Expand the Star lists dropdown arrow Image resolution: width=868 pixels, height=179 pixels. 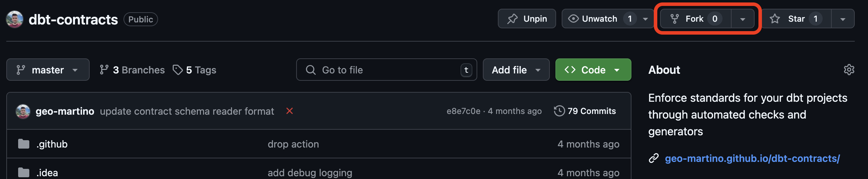843,19
